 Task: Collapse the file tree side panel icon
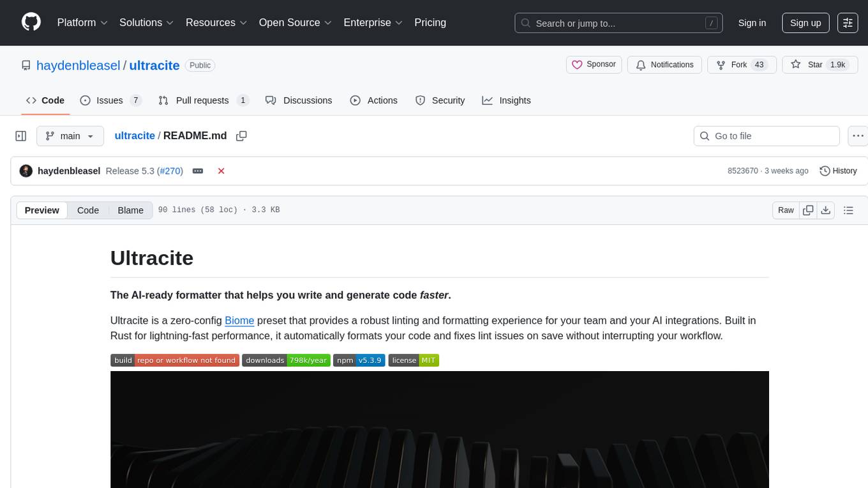tap(21, 136)
